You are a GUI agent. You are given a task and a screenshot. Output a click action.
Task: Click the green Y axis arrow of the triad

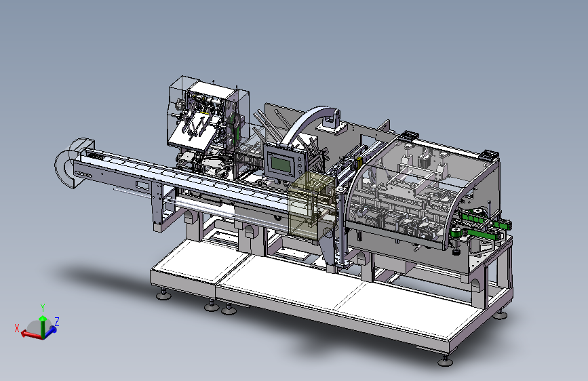click(43, 325)
